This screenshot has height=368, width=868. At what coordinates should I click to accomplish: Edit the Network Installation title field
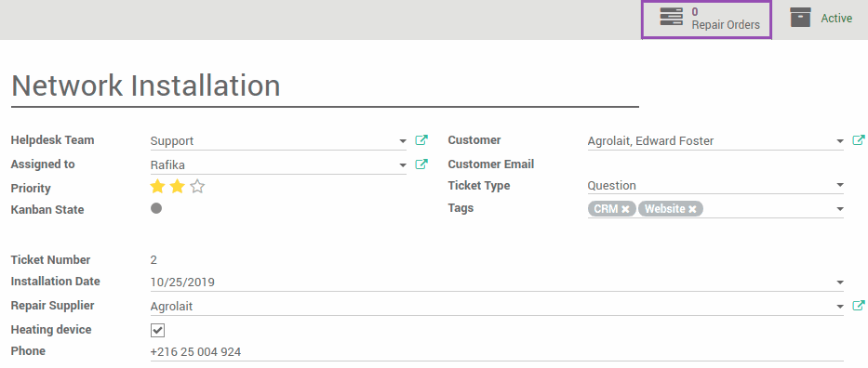tap(325, 86)
